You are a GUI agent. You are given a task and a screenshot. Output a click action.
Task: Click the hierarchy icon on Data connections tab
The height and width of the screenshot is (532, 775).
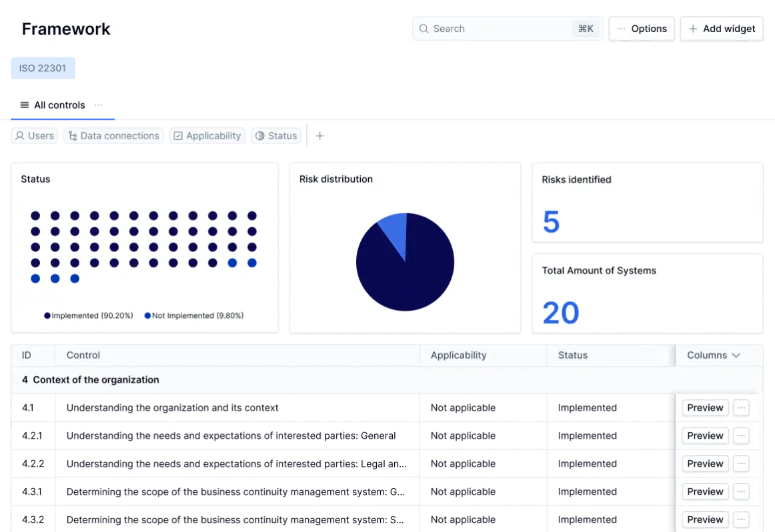(x=72, y=135)
